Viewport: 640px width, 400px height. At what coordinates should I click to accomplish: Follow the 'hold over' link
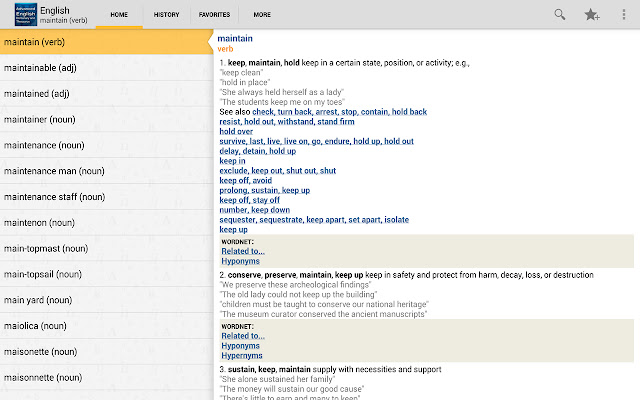pos(236,131)
